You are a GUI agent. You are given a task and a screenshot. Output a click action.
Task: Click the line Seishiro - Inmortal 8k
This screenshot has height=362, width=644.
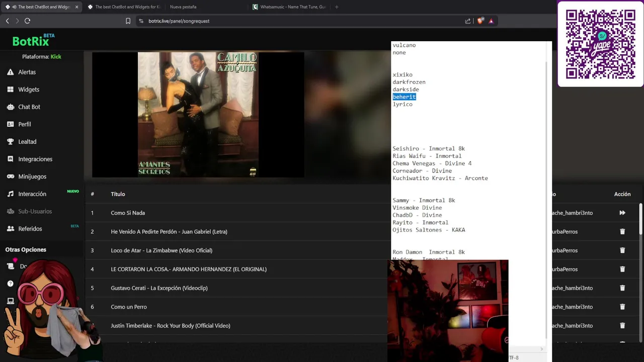click(429, 149)
